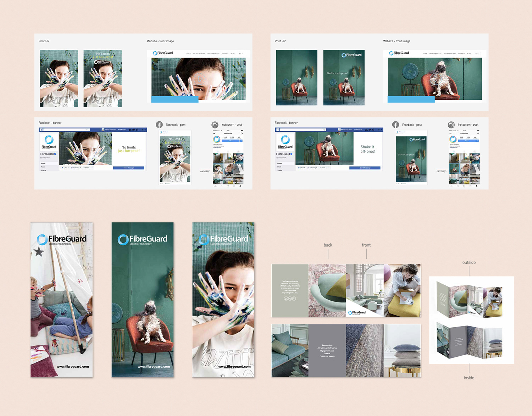532x416 pixels.
Task: Click the search field in the No limits Facebook bar
Action: pos(66,130)
